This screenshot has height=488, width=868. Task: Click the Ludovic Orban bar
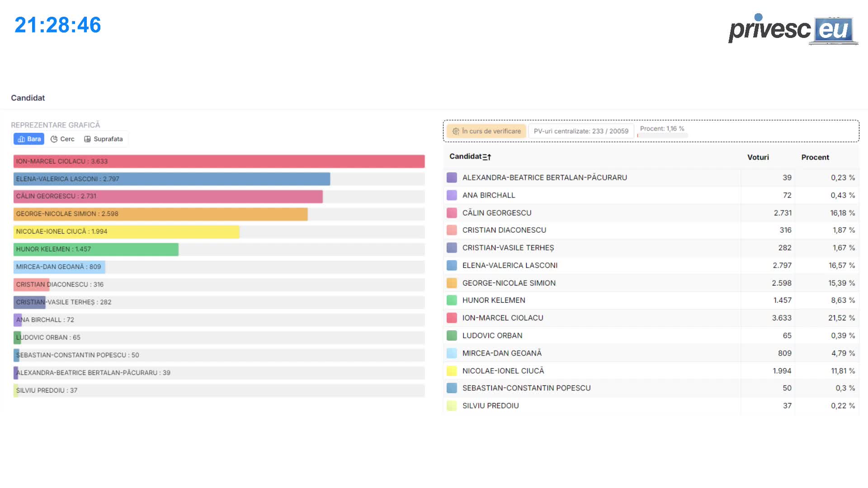pyautogui.click(x=17, y=338)
